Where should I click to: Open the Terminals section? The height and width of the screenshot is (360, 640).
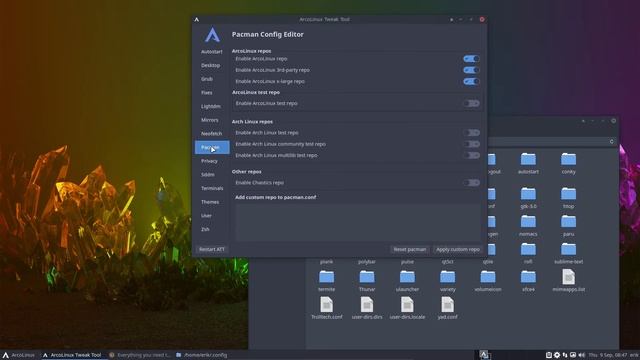pyautogui.click(x=212, y=189)
